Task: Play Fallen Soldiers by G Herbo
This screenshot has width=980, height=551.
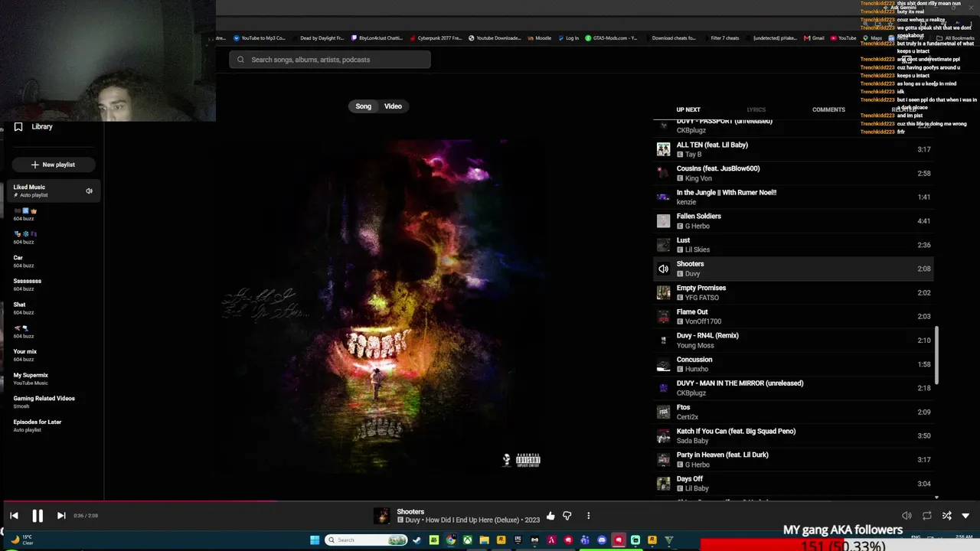Action: click(x=794, y=221)
